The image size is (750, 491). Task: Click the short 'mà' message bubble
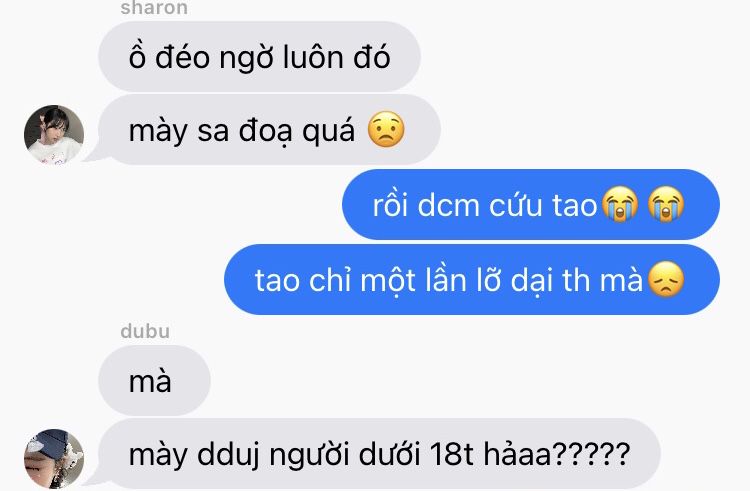[x=154, y=381]
